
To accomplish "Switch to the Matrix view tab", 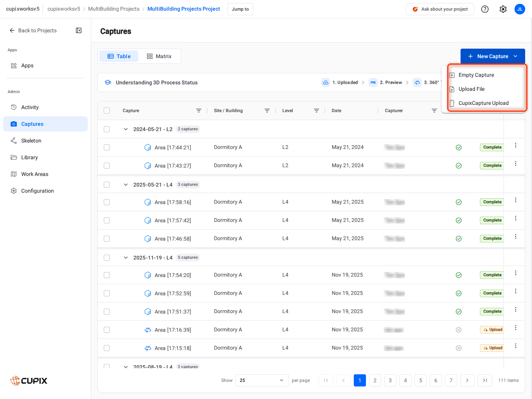I will 159,56.
